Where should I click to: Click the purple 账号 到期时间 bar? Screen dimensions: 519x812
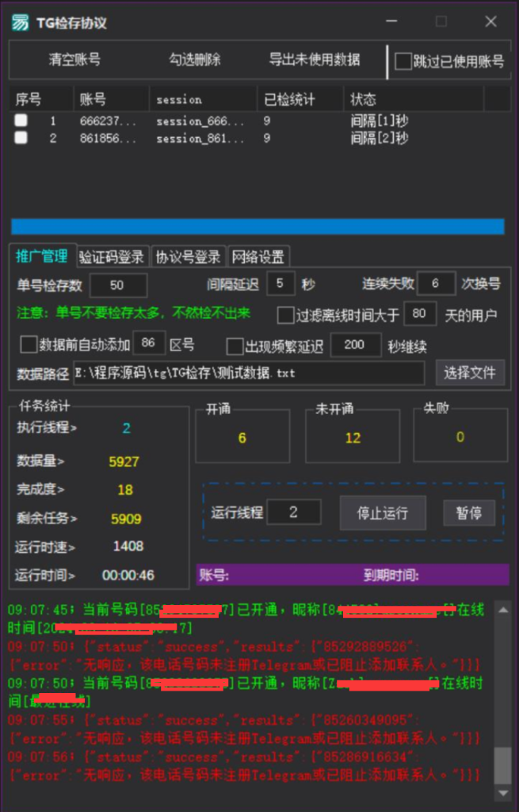(x=353, y=575)
